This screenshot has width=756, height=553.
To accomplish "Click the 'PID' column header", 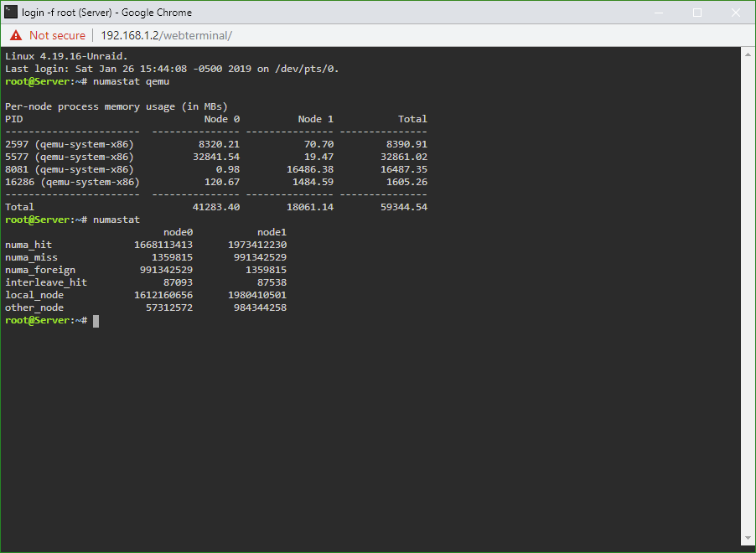I will coord(14,119).
